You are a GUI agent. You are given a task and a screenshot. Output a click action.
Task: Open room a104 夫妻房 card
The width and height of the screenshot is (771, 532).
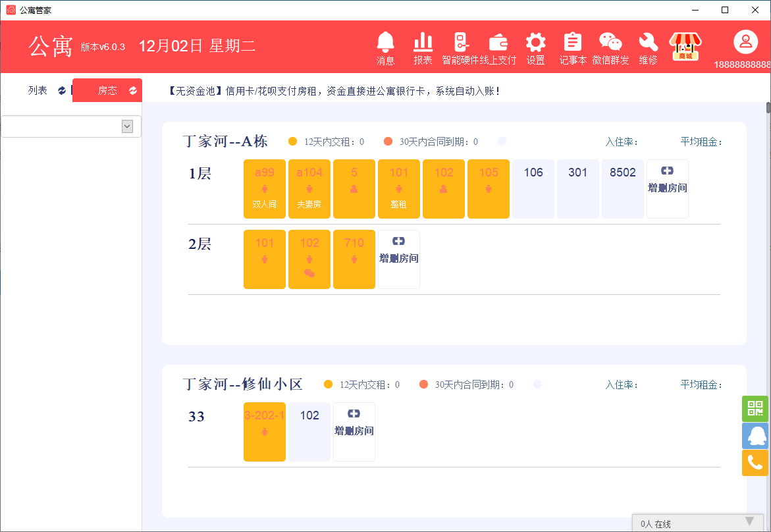click(309, 189)
